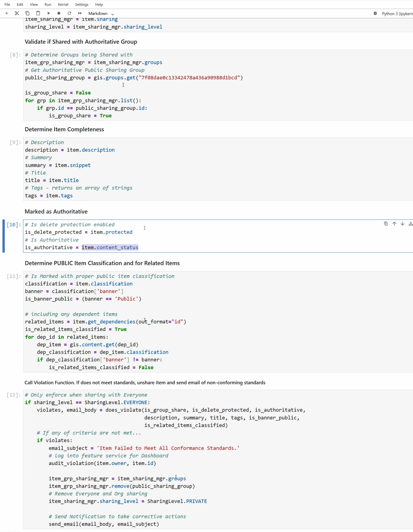The height and width of the screenshot is (532, 413).
Task: Cut the selected cell with scissors
Action: (x=17, y=13)
